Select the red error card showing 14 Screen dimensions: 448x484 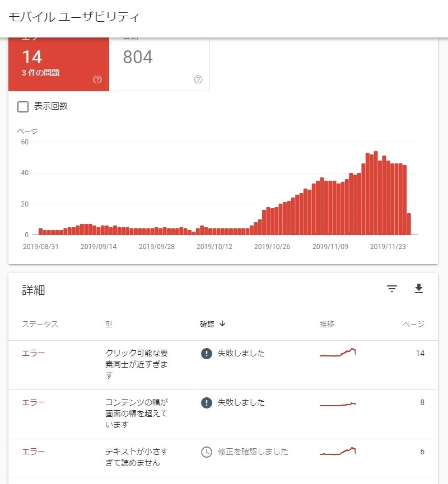click(x=59, y=64)
